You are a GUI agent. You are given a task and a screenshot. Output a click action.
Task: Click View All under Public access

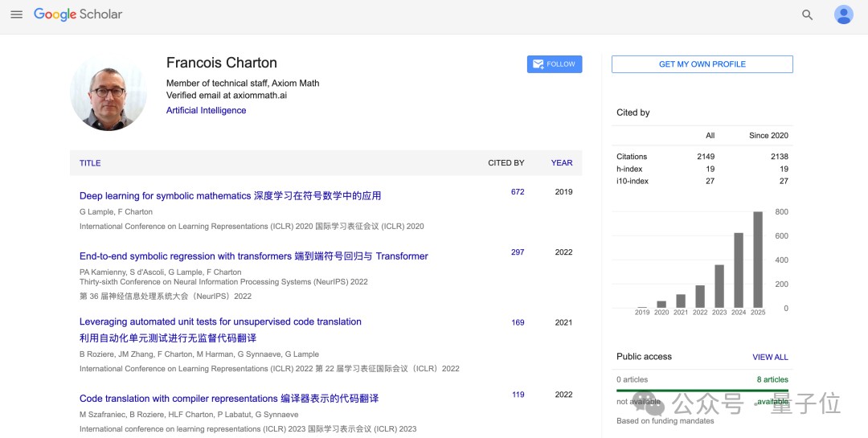[x=770, y=357]
